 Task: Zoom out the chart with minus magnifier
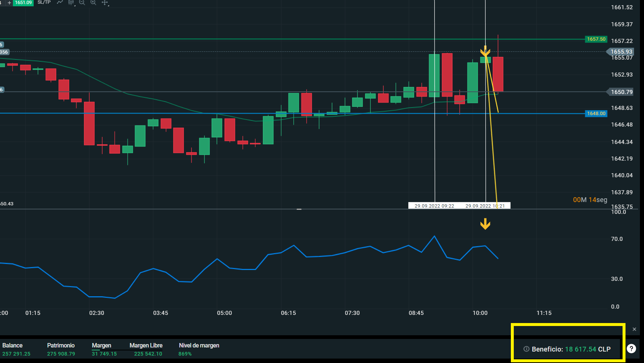point(82,3)
